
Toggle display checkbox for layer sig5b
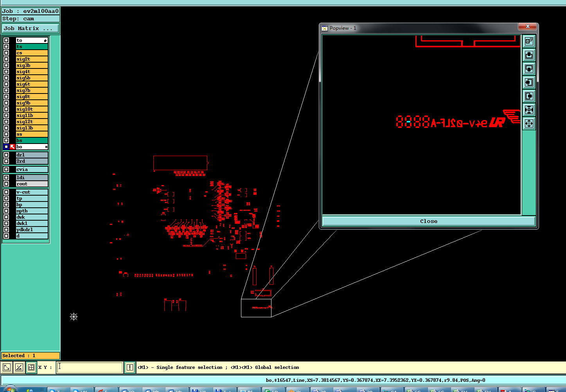point(6,78)
